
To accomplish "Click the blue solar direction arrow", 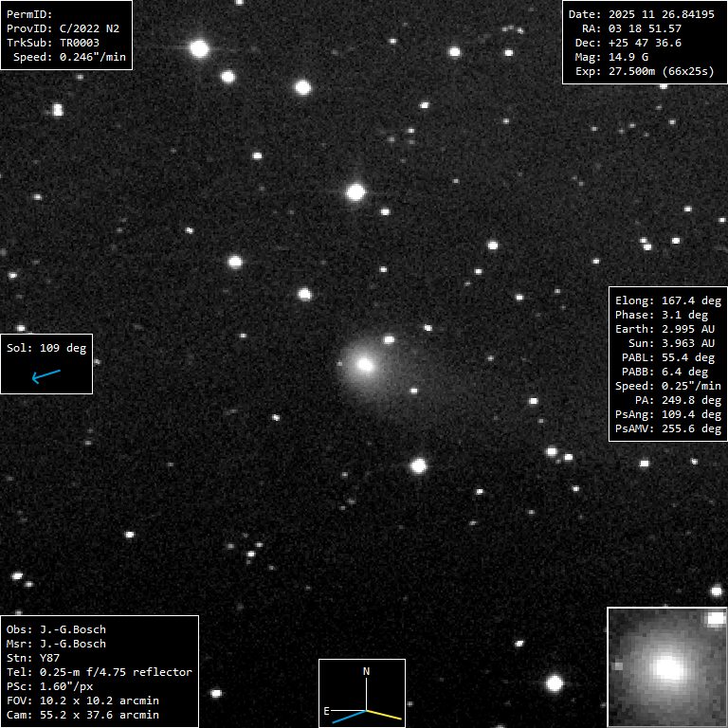I will (45, 376).
